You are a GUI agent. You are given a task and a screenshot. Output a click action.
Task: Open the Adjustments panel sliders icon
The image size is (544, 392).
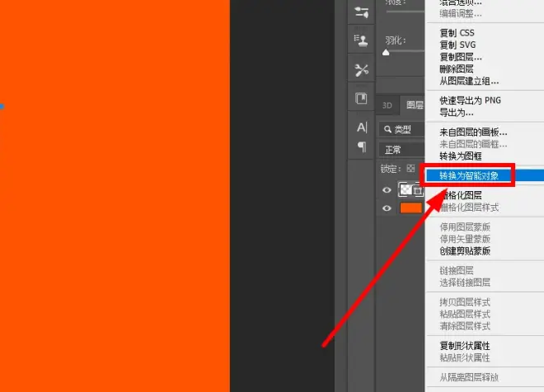(361, 12)
